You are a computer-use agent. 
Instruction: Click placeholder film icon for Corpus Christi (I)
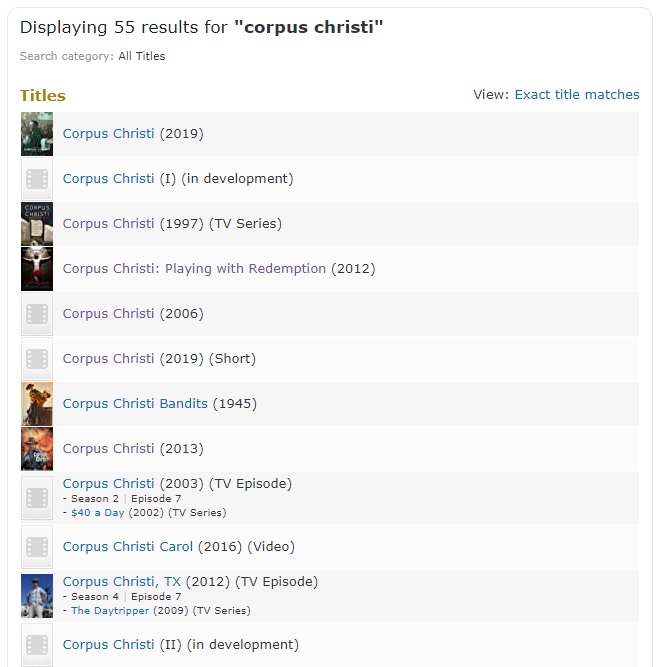[37, 179]
